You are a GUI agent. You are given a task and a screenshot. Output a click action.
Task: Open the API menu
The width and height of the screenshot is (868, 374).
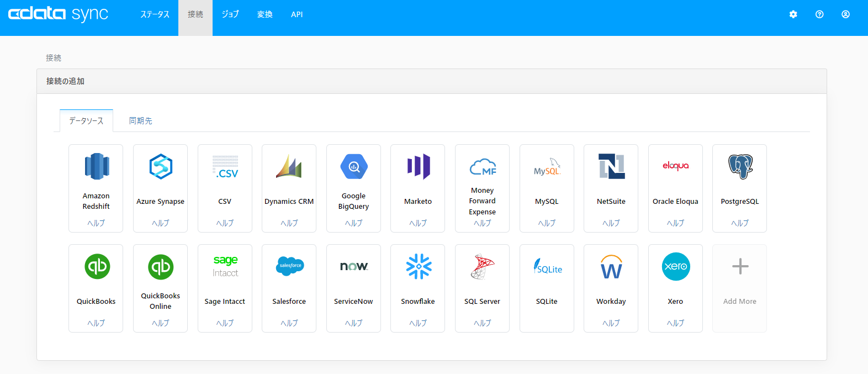(297, 14)
